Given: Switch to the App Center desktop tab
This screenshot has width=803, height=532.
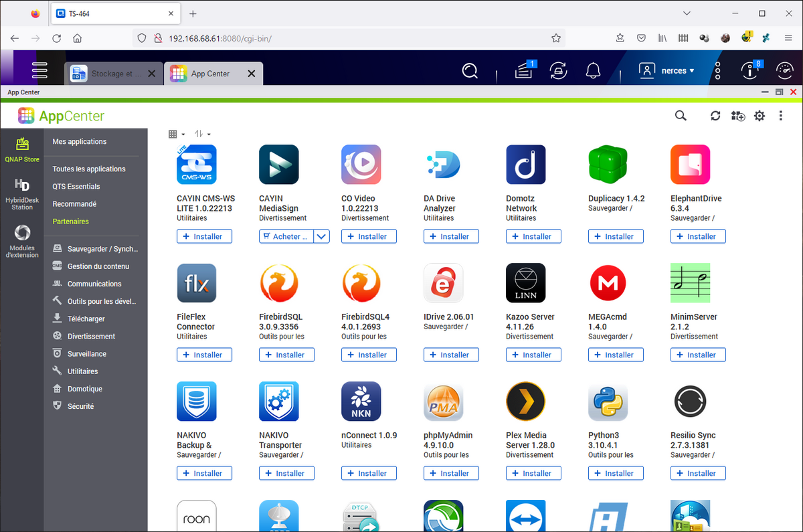Looking at the screenshot, I should (214, 74).
